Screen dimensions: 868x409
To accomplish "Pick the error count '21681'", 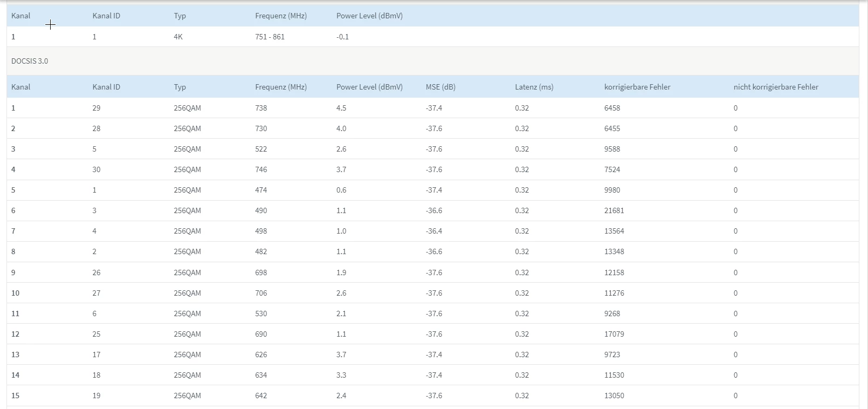I will (x=614, y=210).
